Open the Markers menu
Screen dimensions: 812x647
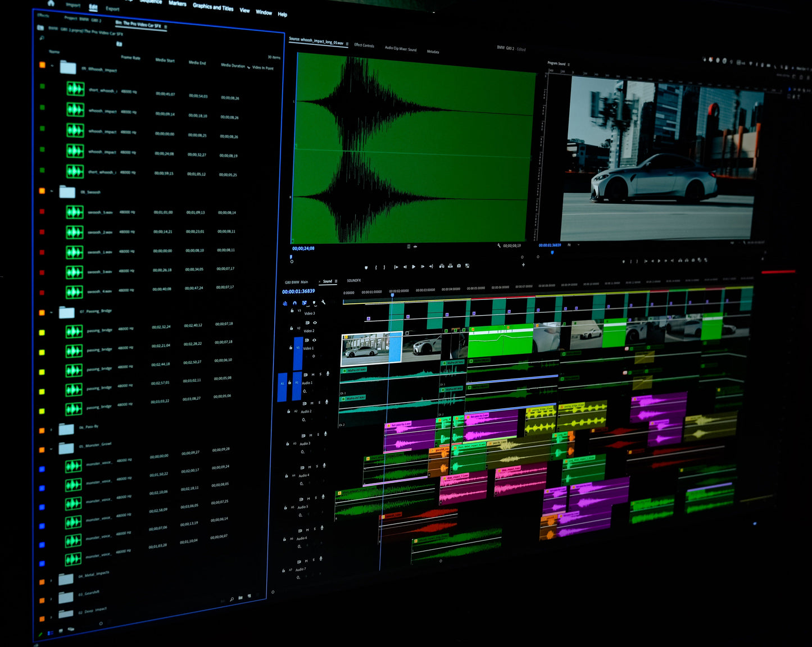177,3
